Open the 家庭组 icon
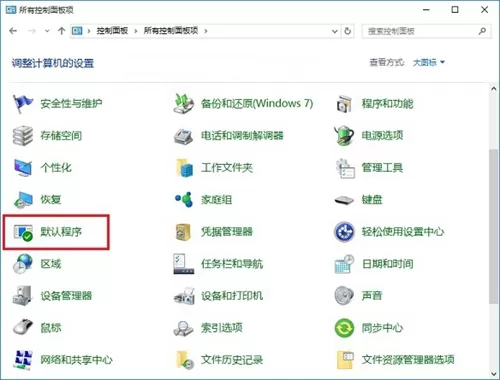This screenshot has height=380, width=500. tap(184, 199)
